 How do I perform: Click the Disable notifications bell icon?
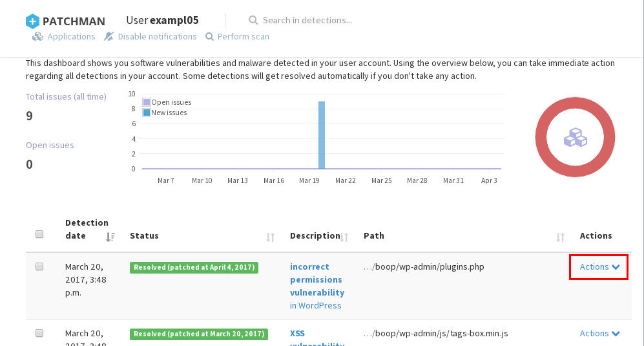tap(109, 37)
